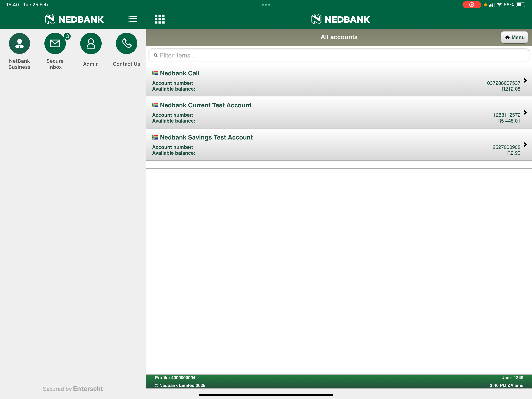This screenshot has width=532, height=399.
Task: Click balance R5 448,01
Action: [509, 121]
